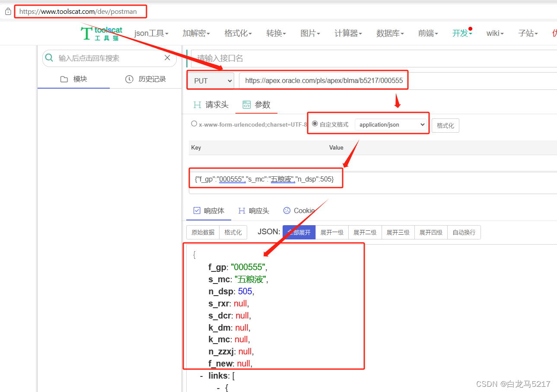The image size is (557, 392).
Task: Select 自定义格式 radio option
Action: [315, 124]
